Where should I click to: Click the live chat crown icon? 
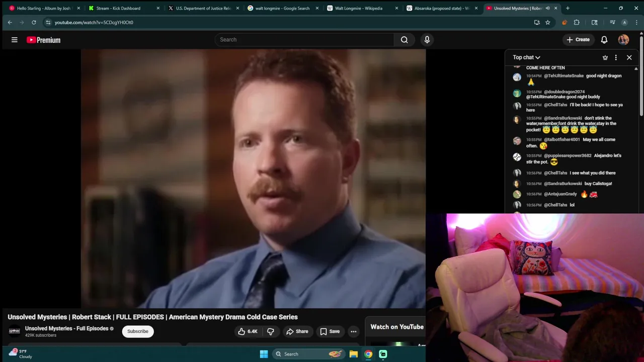(x=605, y=57)
